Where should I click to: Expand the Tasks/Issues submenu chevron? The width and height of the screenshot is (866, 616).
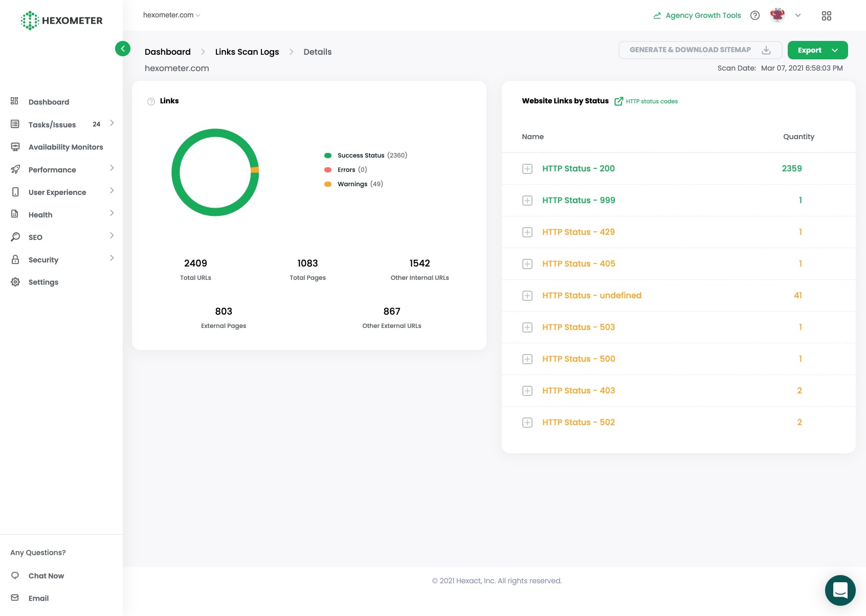click(x=112, y=123)
